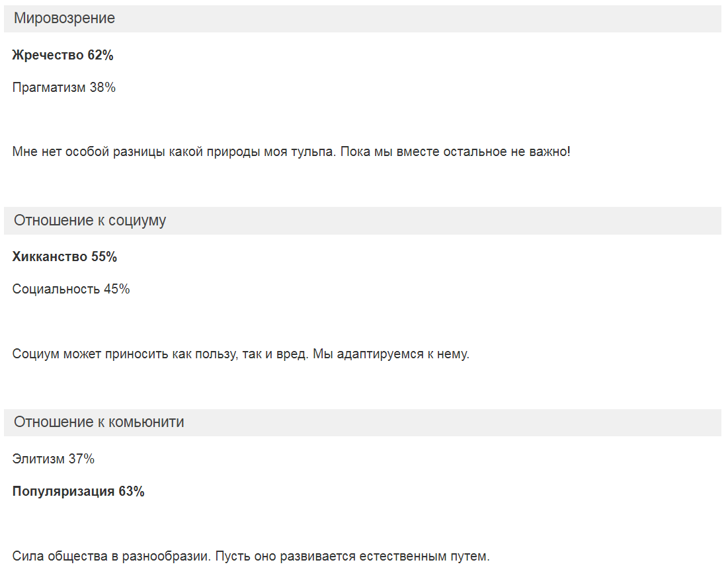The width and height of the screenshot is (728, 585).
Task: Click the Мировоззрение section header
Action: pyautogui.click(x=362, y=19)
